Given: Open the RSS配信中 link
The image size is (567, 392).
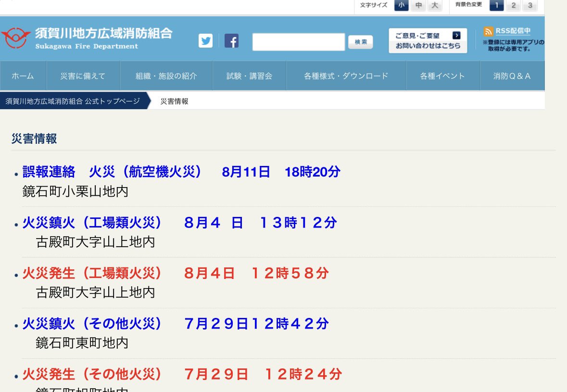Looking at the screenshot, I should pos(513,31).
